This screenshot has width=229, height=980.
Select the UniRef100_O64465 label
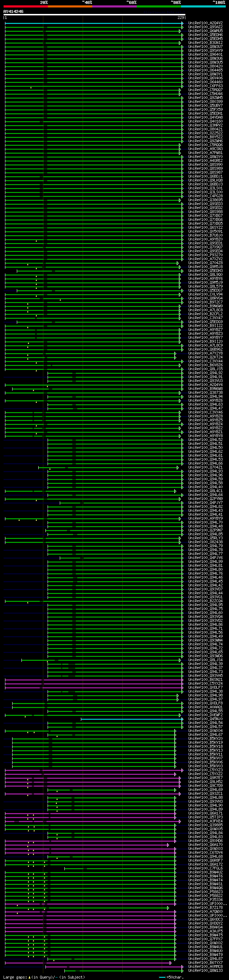coord(205,70)
